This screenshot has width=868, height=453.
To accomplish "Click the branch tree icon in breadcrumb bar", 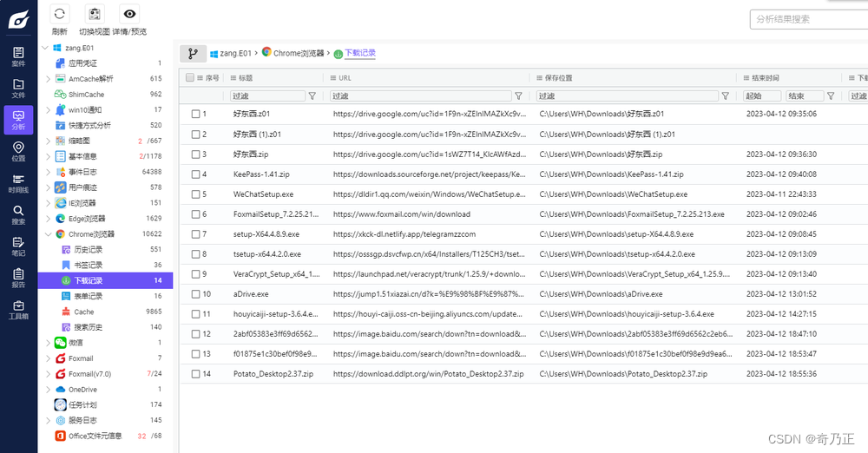I will tap(193, 53).
